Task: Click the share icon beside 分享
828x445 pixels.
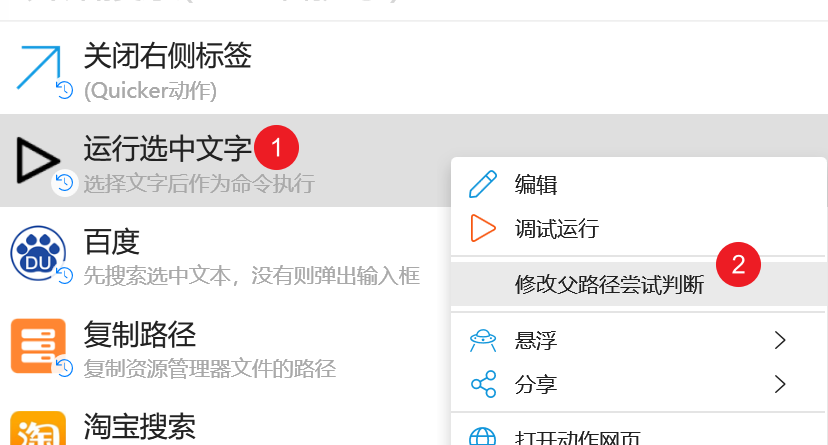Action: tap(483, 384)
